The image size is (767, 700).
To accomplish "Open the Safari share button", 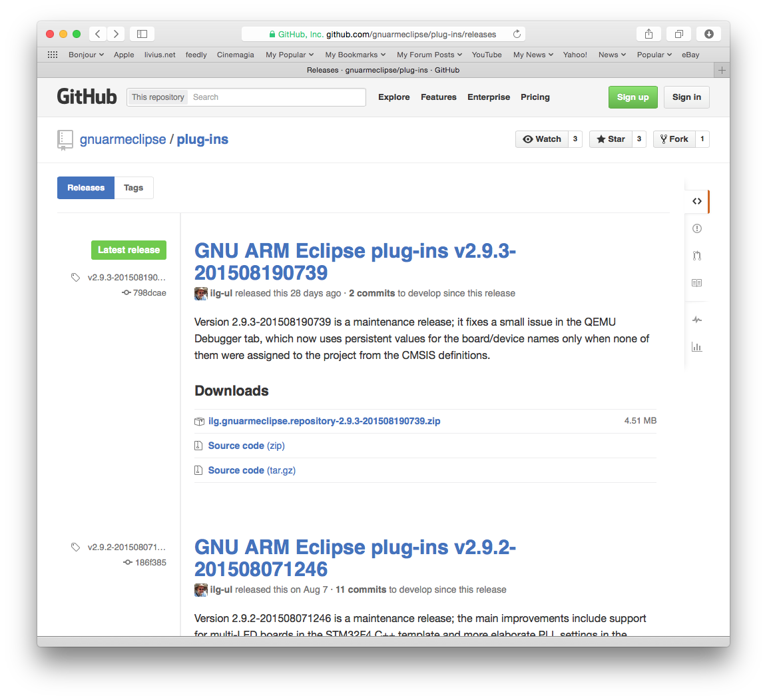I will 648,34.
